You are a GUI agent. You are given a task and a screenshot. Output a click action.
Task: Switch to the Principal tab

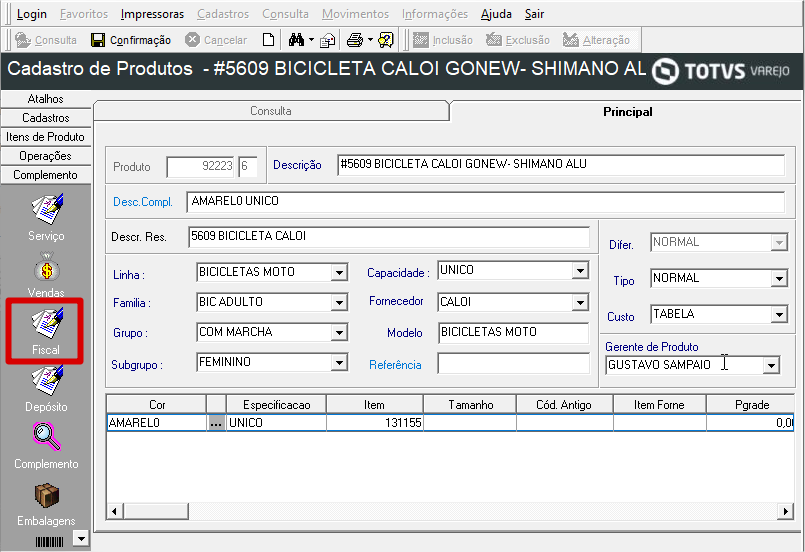(627, 111)
